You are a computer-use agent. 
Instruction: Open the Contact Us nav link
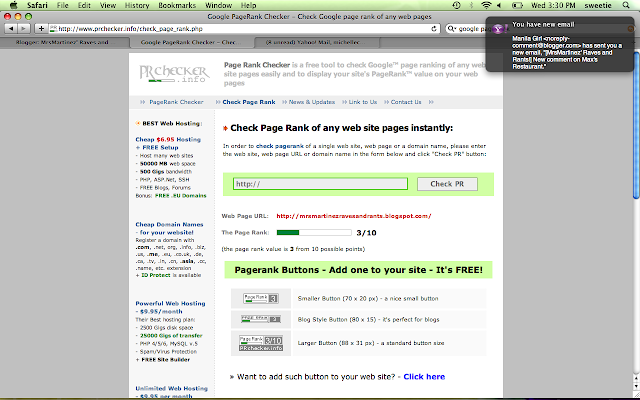[406, 102]
